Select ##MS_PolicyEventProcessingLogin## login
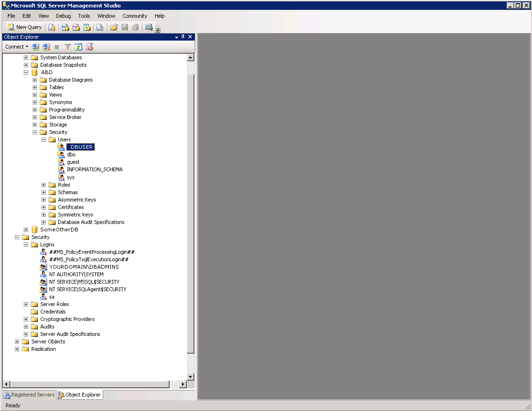This screenshot has width=532, height=411. click(x=92, y=252)
